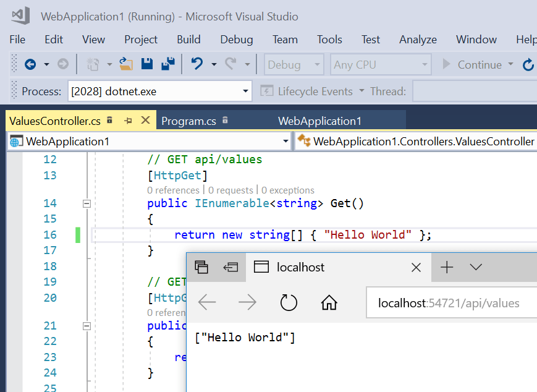537x392 pixels.
Task: Open the Test menu
Action: point(371,40)
